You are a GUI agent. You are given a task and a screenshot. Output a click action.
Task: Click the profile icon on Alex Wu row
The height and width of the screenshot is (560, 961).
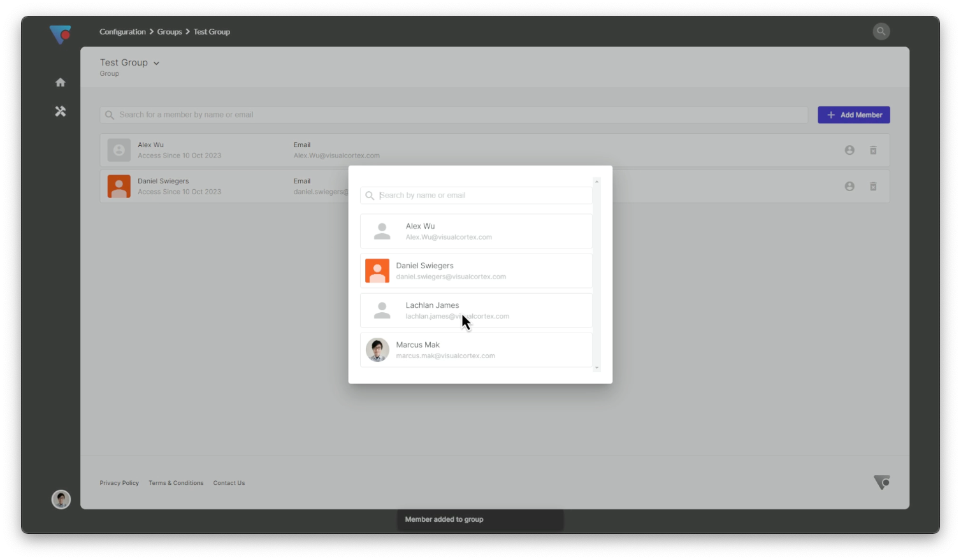849,150
